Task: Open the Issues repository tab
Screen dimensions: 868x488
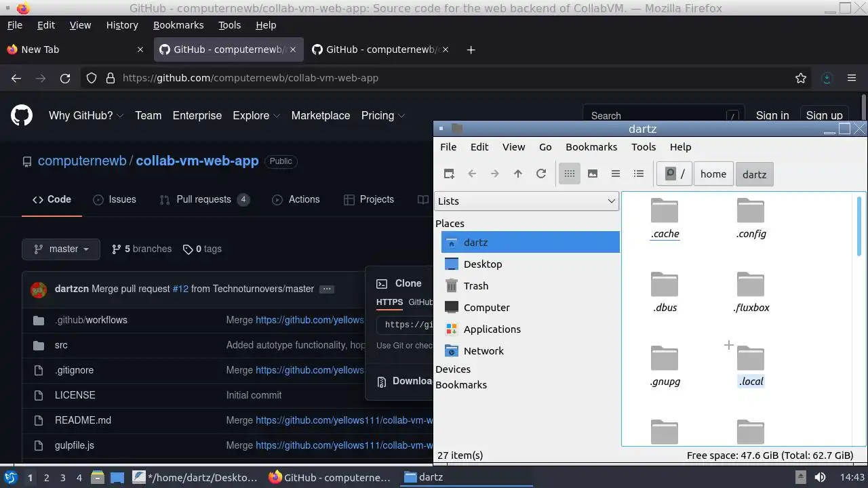Action: (115, 199)
